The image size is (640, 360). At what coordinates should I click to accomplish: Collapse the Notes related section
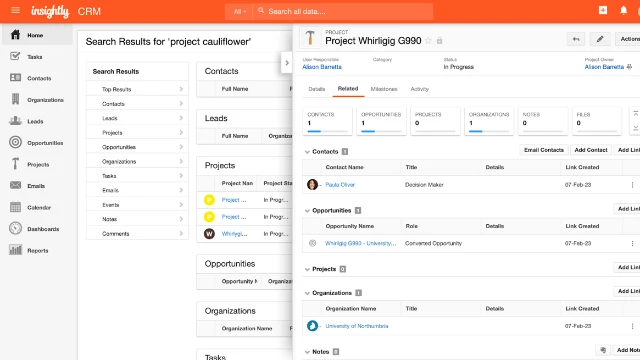point(307,352)
